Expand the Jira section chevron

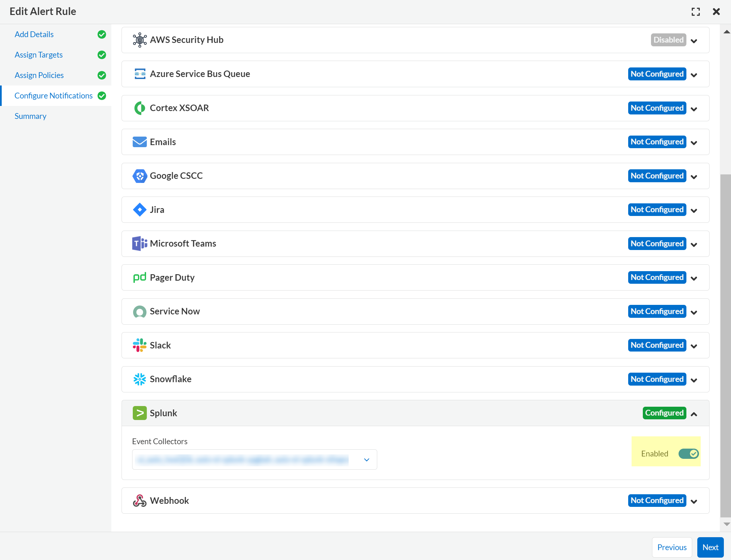point(694,211)
